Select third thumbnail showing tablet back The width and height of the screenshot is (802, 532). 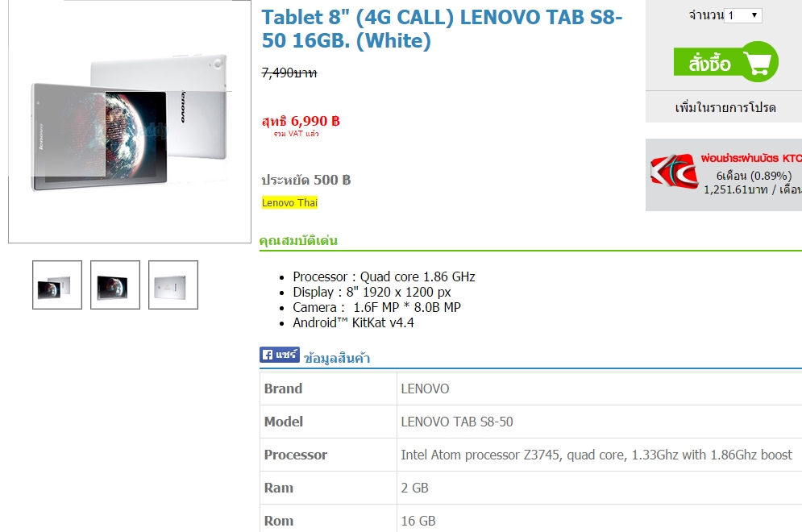173,285
